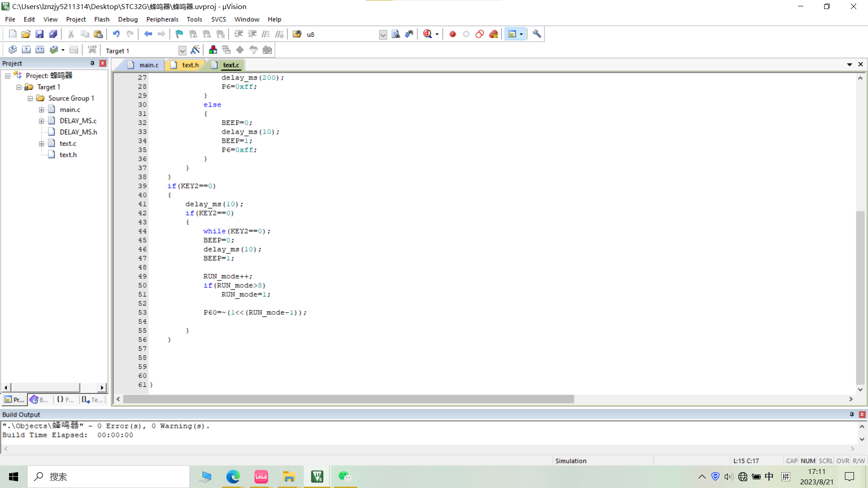Select text.h in the project tree

point(68,155)
